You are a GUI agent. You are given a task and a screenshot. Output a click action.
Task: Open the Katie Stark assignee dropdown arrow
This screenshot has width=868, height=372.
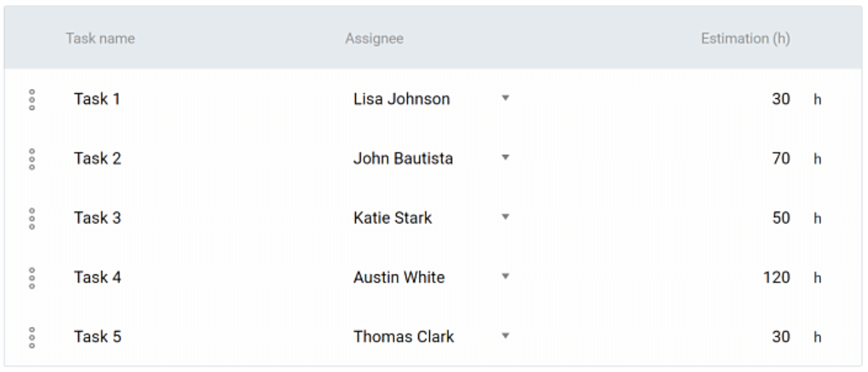[505, 218]
